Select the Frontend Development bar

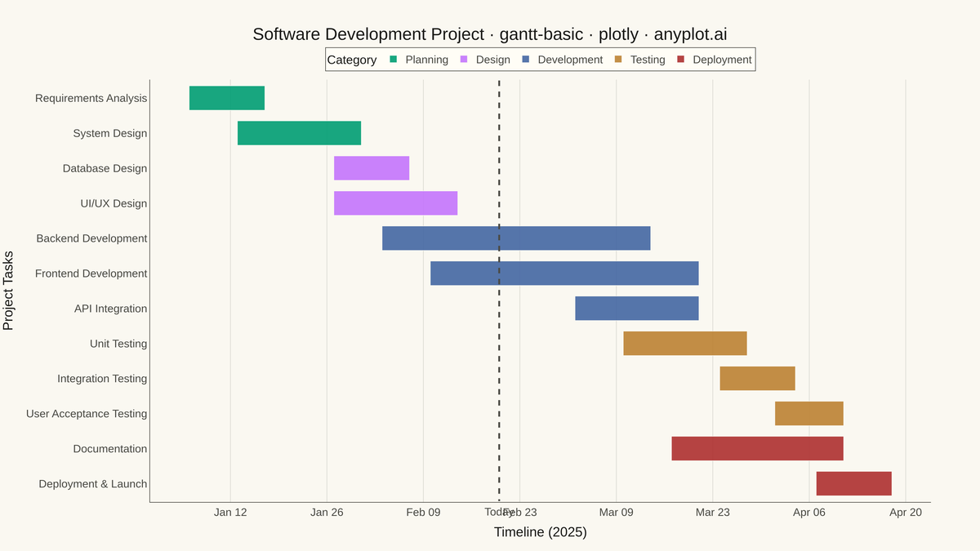(564, 273)
